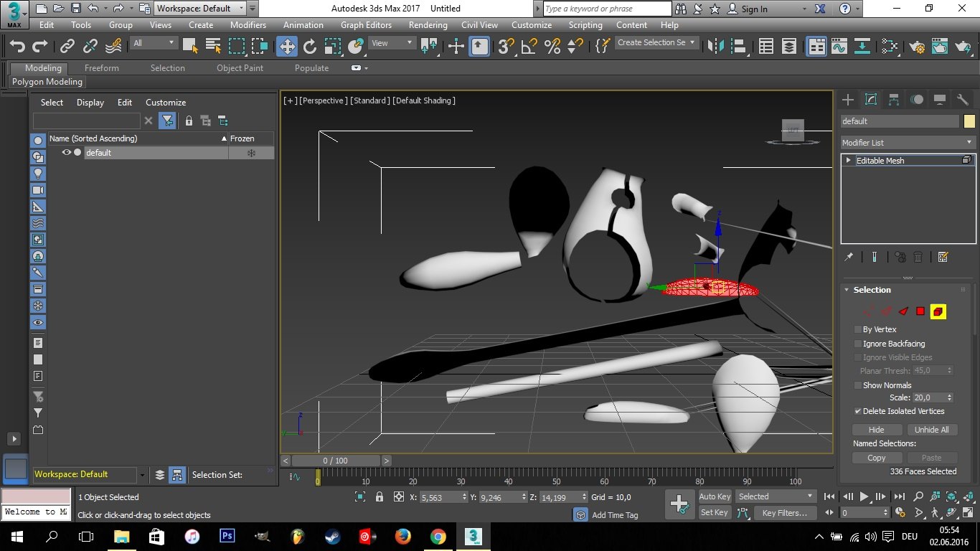This screenshot has width=980, height=551.
Task: Click the 0 / 100 time slider
Action: coord(335,461)
